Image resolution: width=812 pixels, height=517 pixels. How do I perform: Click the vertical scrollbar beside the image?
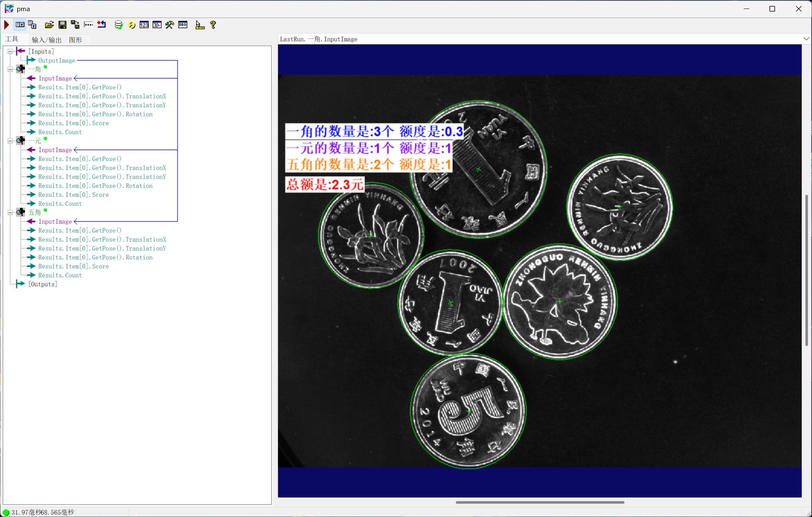[x=806, y=270]
